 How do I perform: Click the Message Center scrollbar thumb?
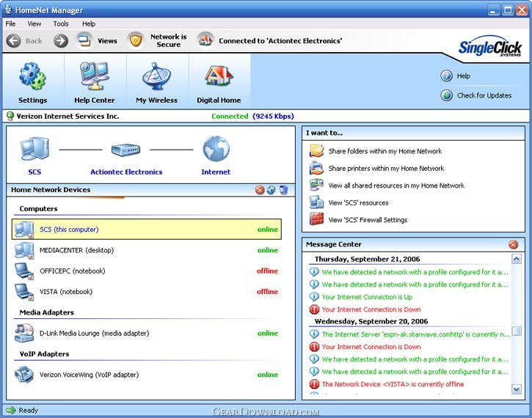[517, 331]
